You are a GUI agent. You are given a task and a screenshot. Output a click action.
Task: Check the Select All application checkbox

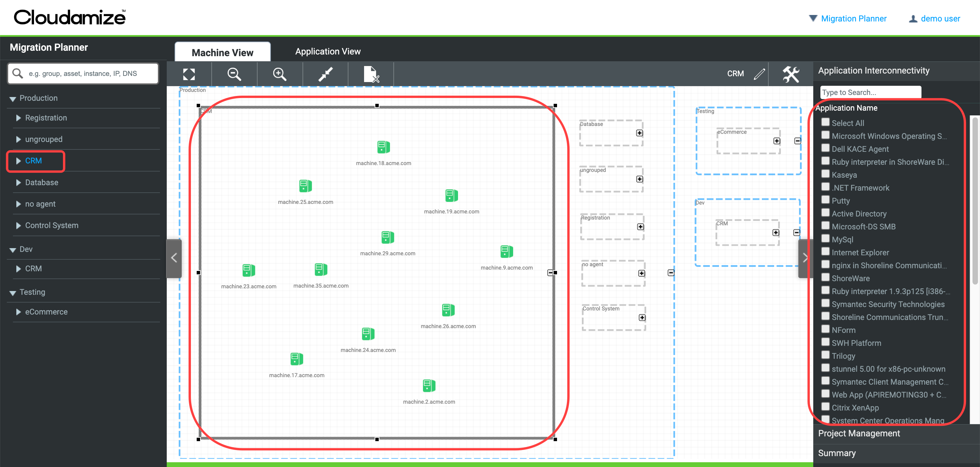pos(825,122)
